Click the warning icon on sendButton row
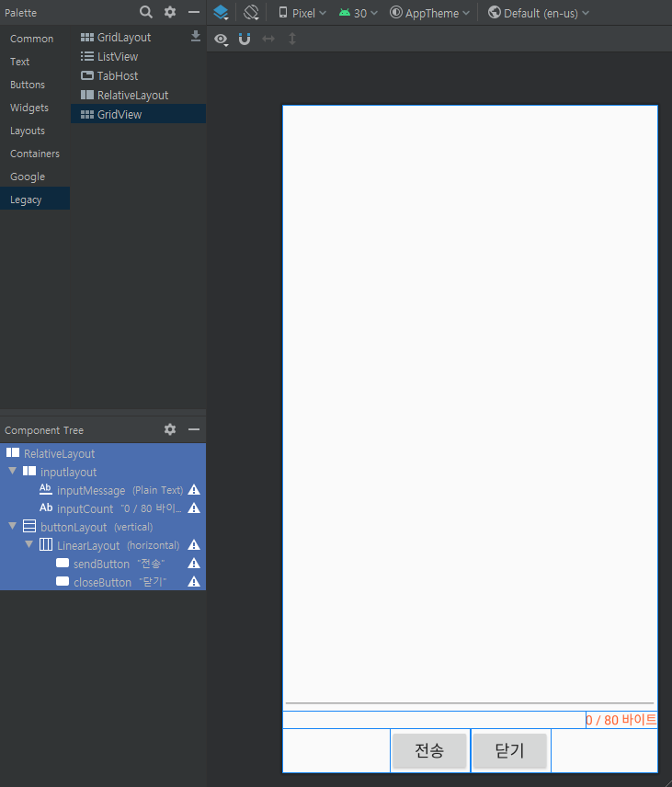672x787 pixels. point(194,564)
